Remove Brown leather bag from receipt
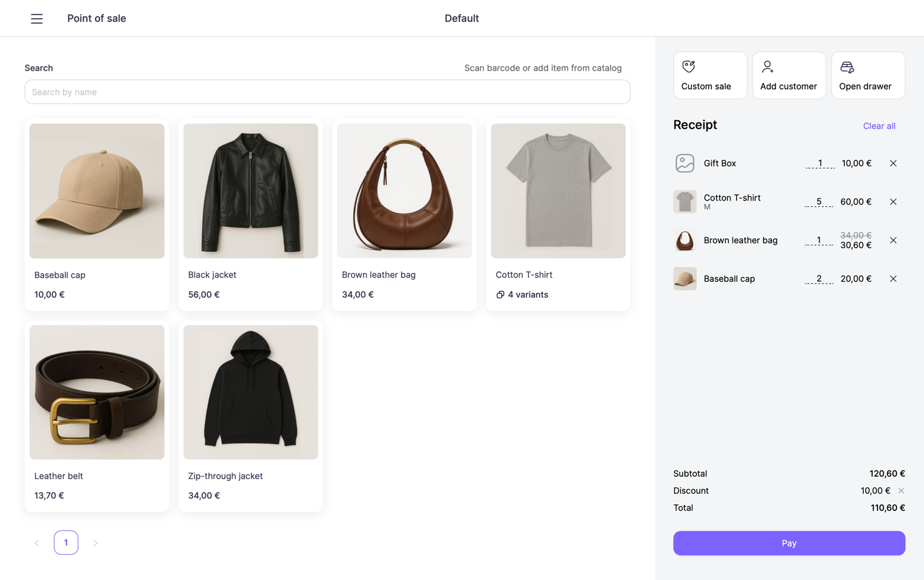 pyautogui.click(x=893, y=240)
